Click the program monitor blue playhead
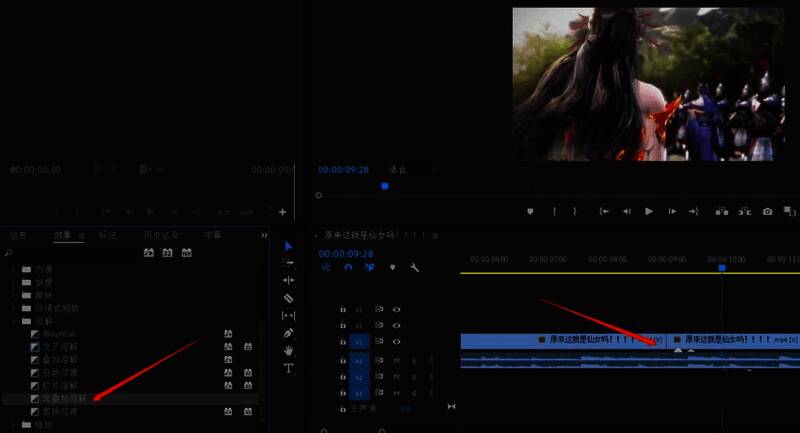The image size is (800, 433). tap(385, 186)
